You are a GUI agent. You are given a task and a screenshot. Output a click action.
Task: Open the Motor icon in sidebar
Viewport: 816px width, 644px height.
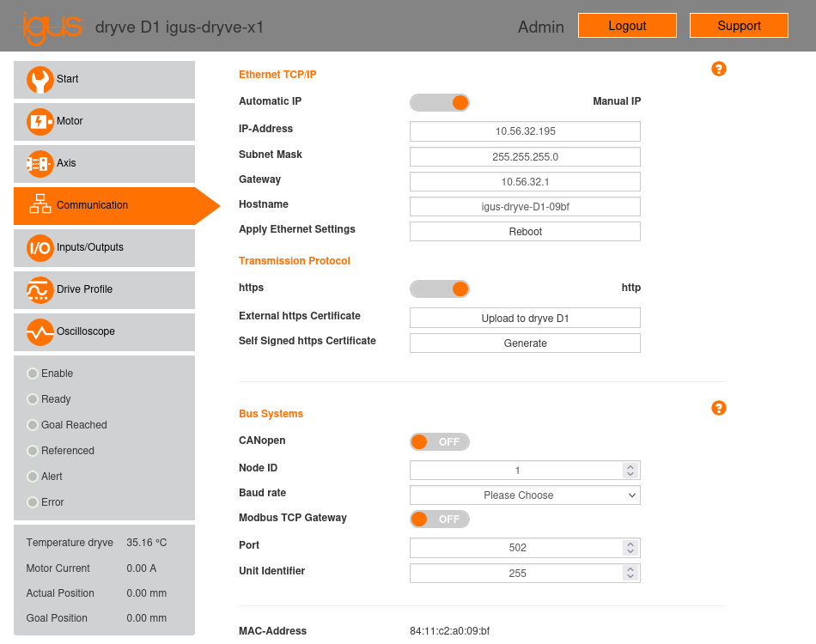tap(40, 122)
